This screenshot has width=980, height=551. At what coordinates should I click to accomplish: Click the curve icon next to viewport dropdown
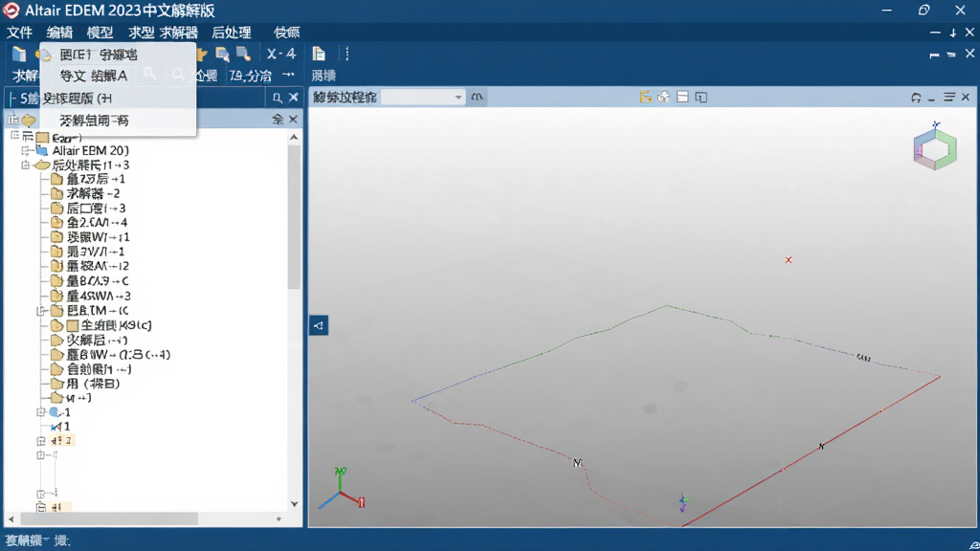pyautogui.click(x=478, y=97)
